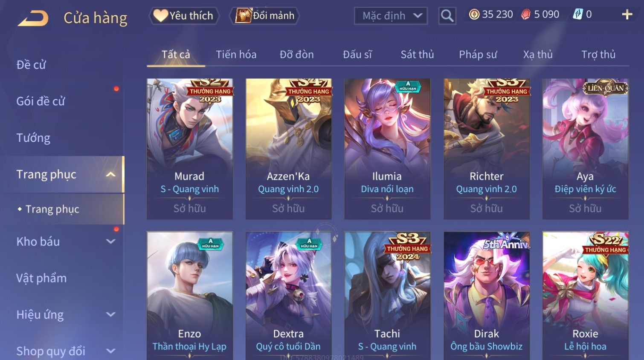Open Đổi mảnh fragment exchange chest

coord(264,16)
